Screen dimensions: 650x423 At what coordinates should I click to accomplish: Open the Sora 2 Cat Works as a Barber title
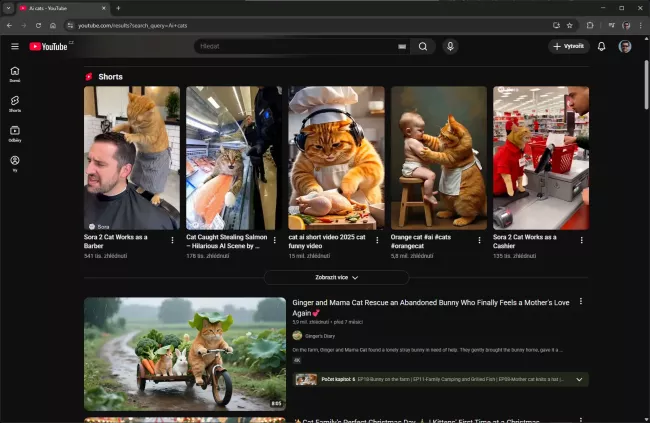click(x=116, y=241)
